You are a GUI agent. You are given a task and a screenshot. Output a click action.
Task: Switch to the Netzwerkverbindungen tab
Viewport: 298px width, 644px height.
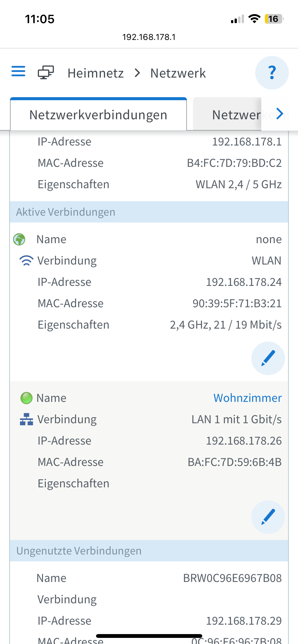tap(98, 115)
